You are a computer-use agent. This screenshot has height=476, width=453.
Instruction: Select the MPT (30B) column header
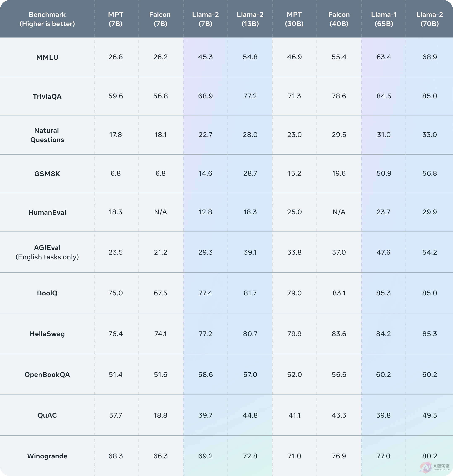(x=294, y=19)
